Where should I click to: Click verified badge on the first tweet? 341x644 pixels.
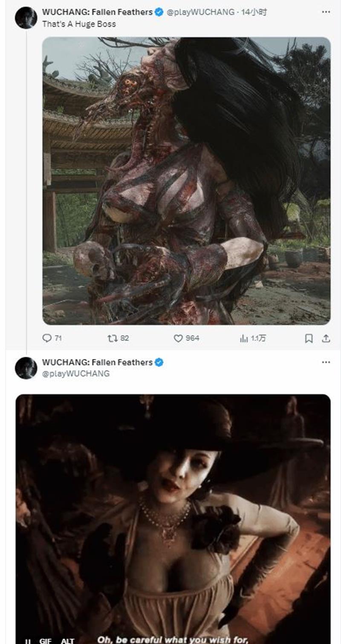click(159, 12)
